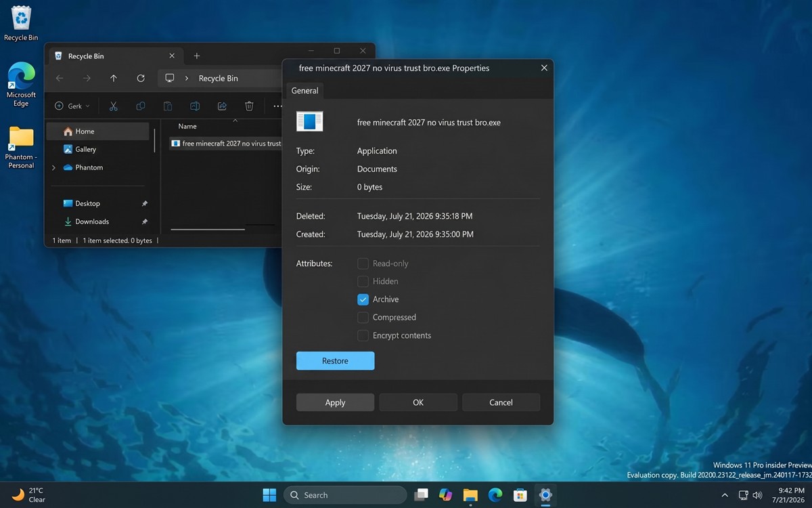The width and height of the screenshot is (812, 508).
Task: Check the Compressed attribute
Action: [363, 317]
